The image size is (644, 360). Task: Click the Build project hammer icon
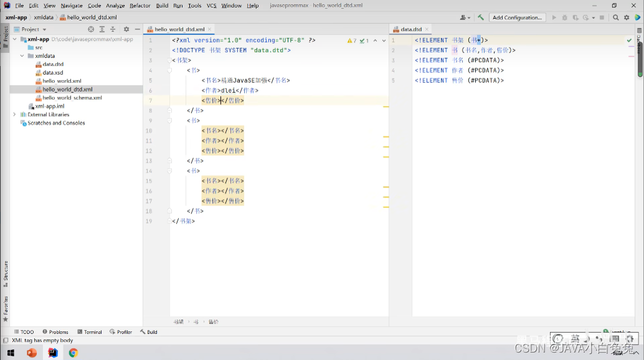tap(481, 17)
